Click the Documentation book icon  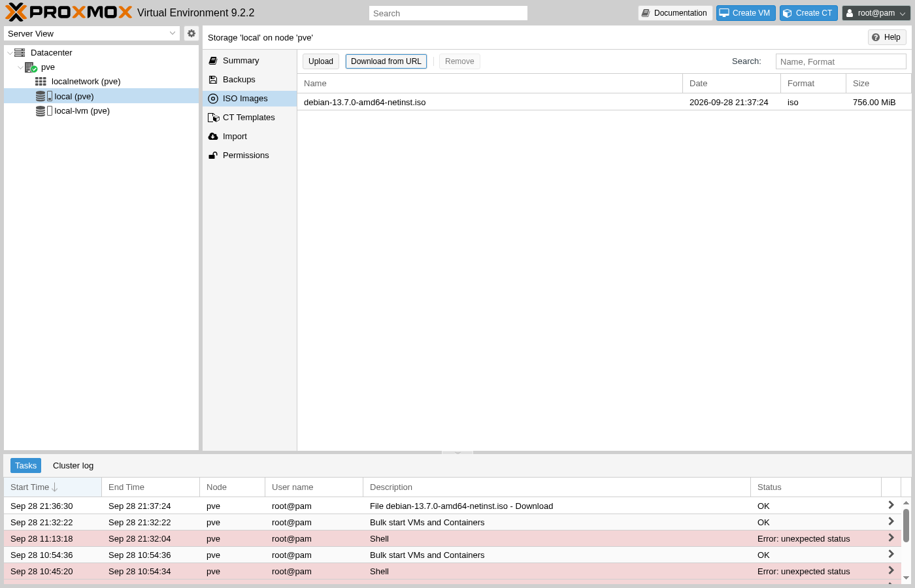[646, 13]
